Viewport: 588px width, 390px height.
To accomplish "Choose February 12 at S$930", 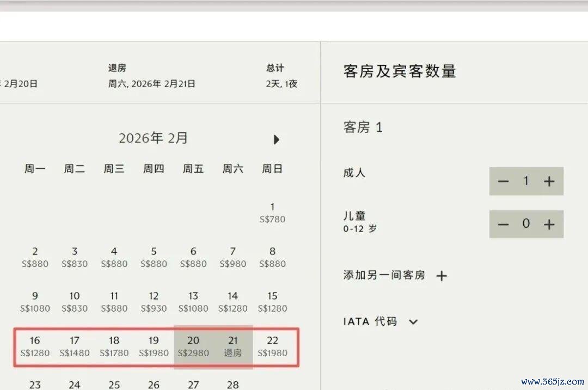I will 154,302.
